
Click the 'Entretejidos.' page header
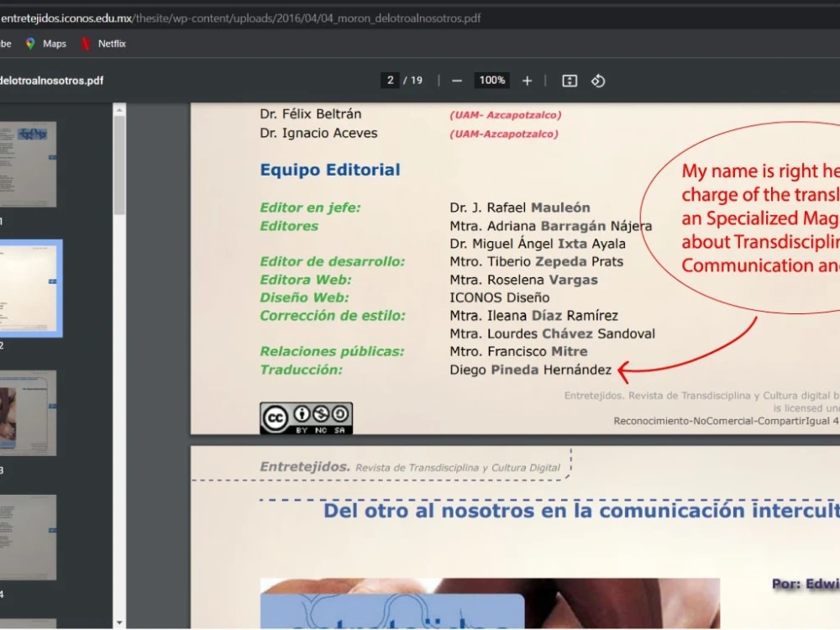[304, 466]
